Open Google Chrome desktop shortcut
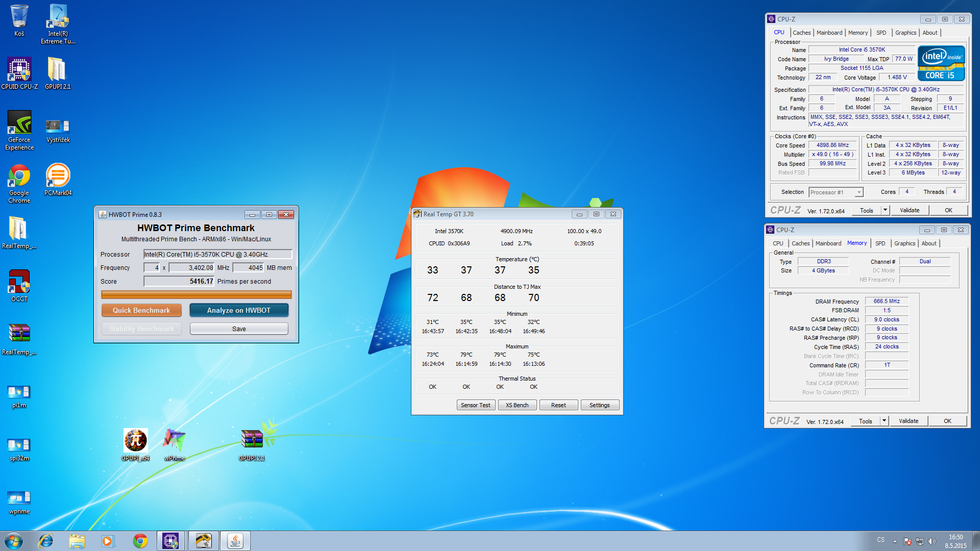Screen dimensions: 980x551 coord(19,183)
